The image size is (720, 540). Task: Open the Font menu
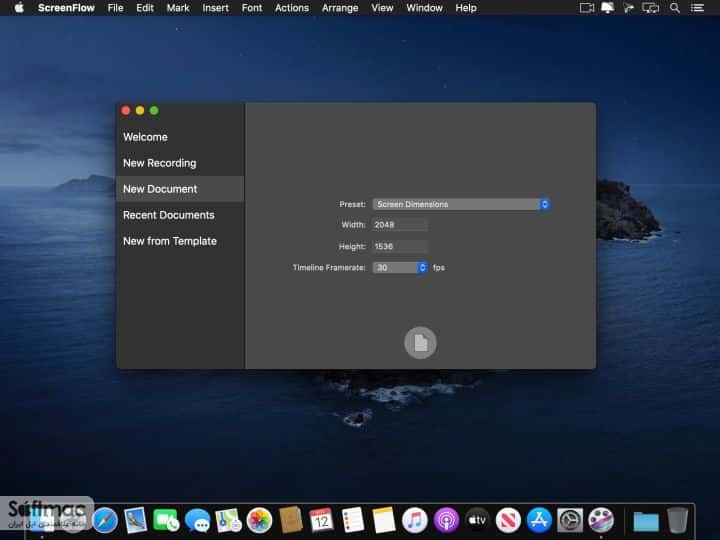tap(252, 8)
